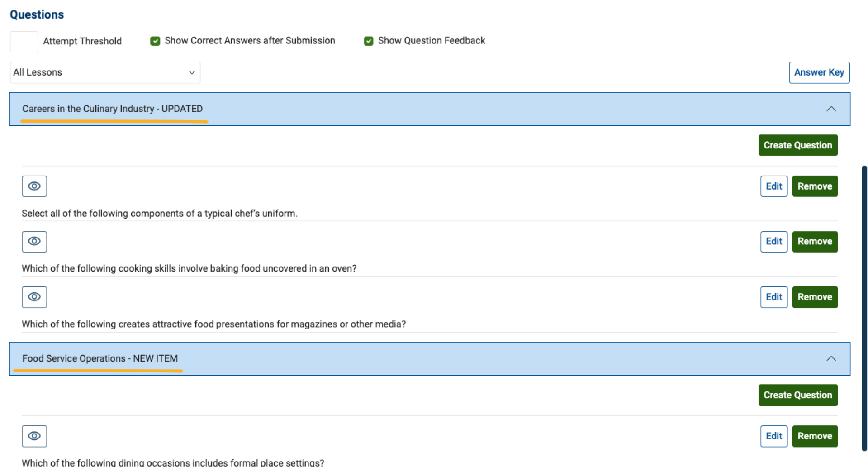This screenshot has width=868, height=467.
Task: Edit the cooking skills baking question
Action: coord(773,242)
